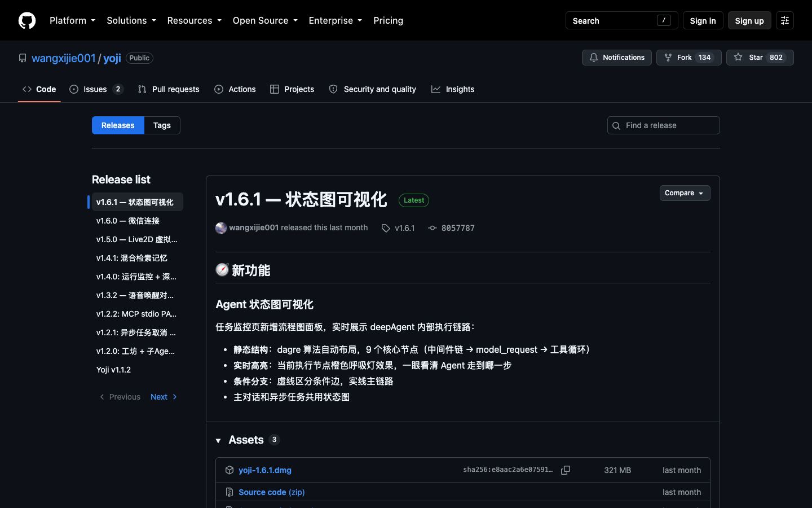Open the Security and quality tab

tap(373, 89)
